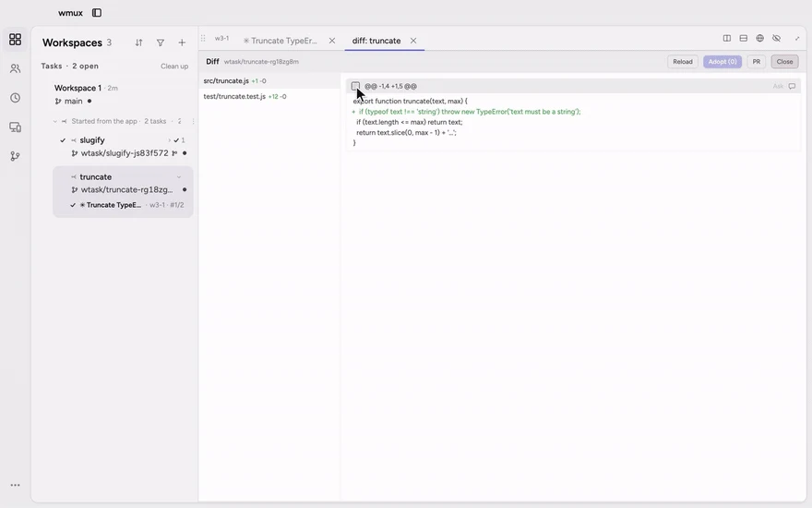Click the @@ -1,4 +1,5 @@ hunk header text
Image resolution: width=812 pixels, height=508 pixels.
(390, 86)
